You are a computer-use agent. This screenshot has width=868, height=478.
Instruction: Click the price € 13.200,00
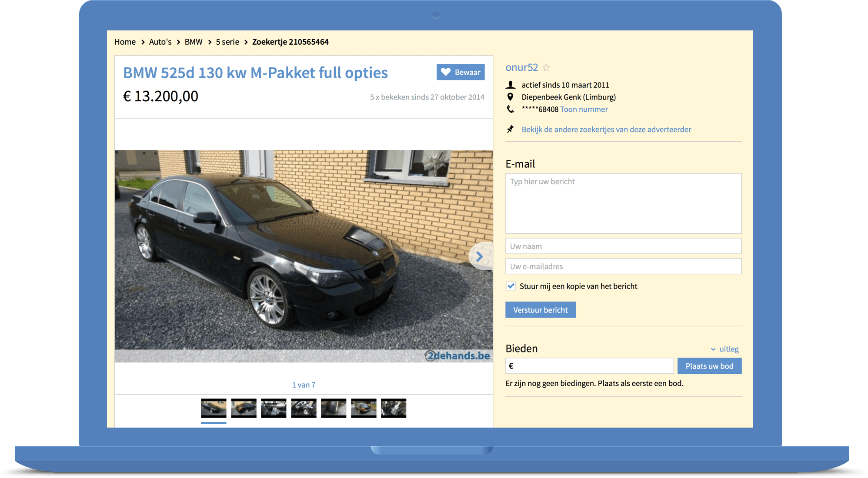[160, 96]
